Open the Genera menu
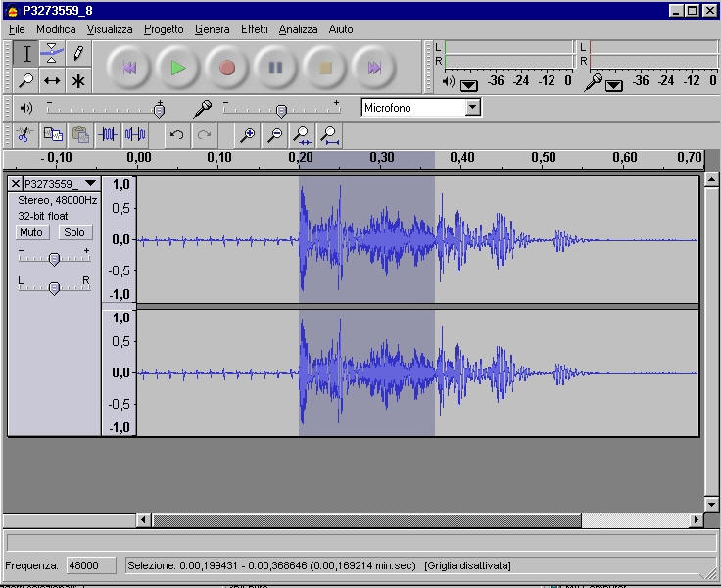 [212, 29]
